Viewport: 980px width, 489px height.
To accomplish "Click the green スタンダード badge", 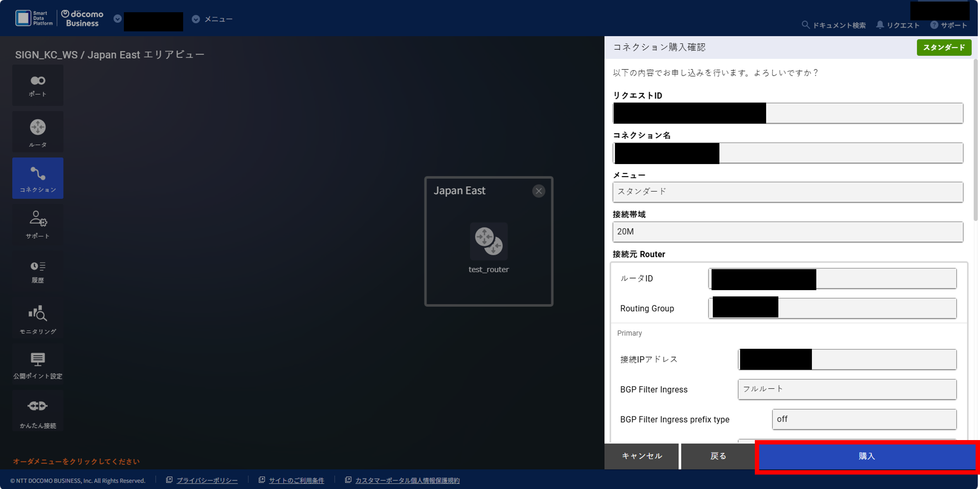I will coord(944,48).
